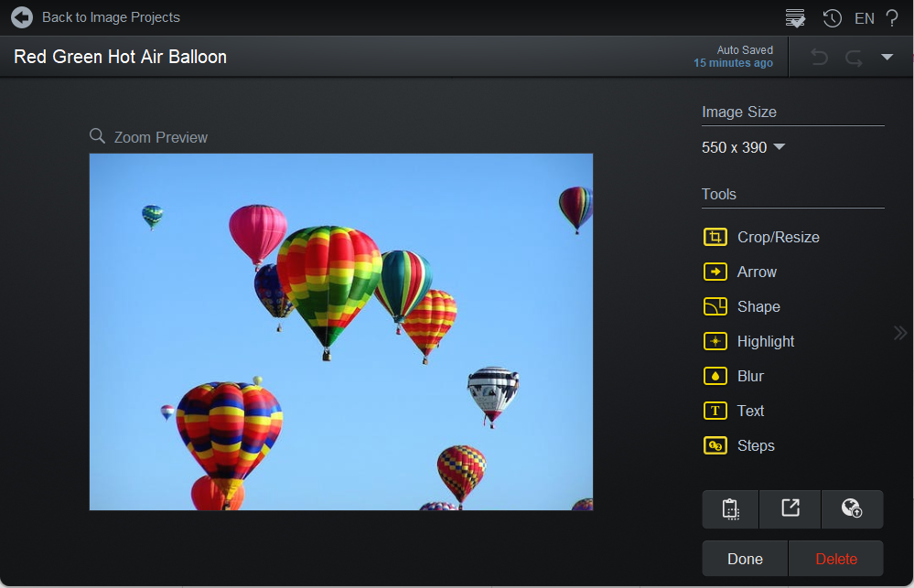Click the Arrow tool label
The width and height of the screenshot is (914, 588).
tap(757, 273)
